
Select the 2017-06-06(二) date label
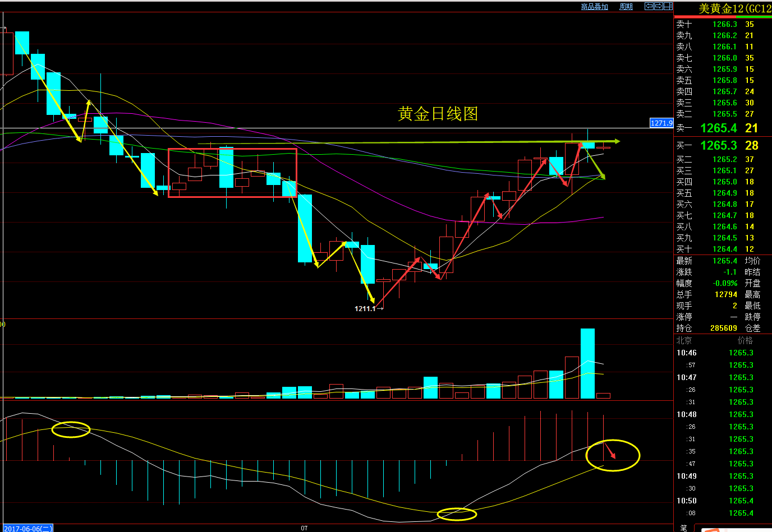27,528
